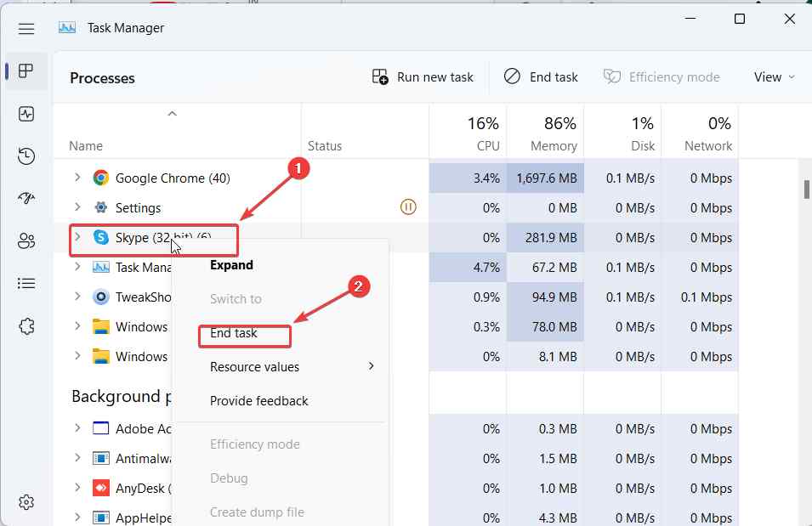Screen dimensions: 812x526
Task: Choose End task from the context menu
Action: [234, 333]
